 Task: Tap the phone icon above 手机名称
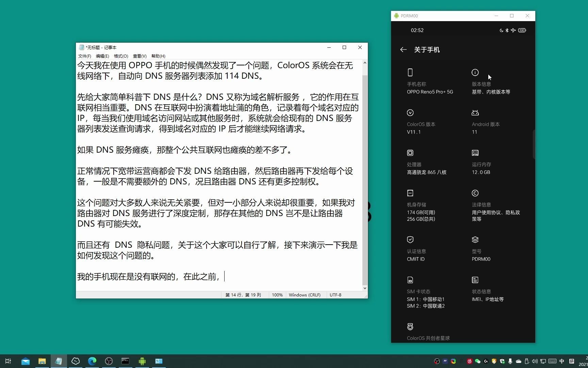click(x=410, y=72)
